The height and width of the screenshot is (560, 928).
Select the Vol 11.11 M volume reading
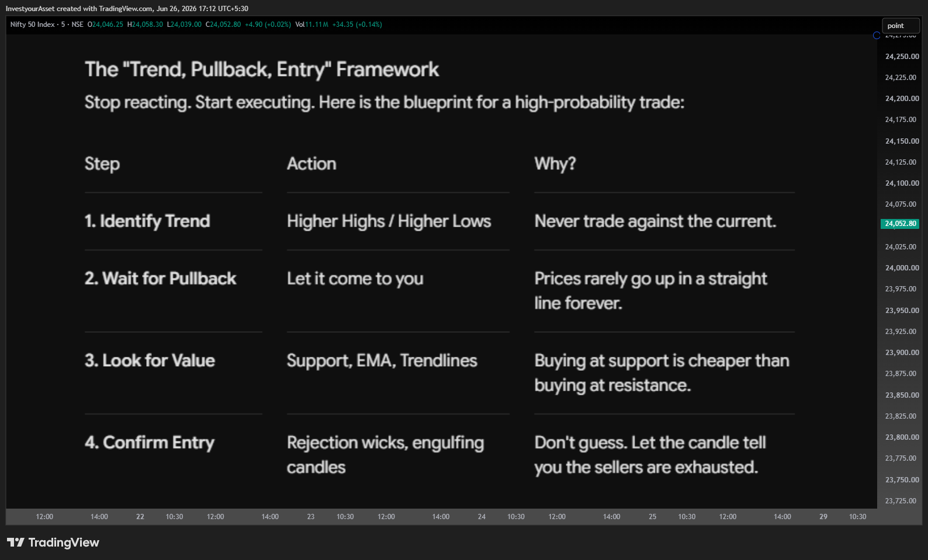coord(311,25)
